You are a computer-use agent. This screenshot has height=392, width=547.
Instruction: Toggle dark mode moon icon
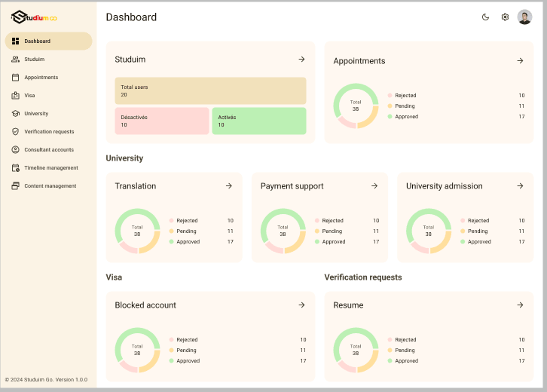click(x=486, y=17)
